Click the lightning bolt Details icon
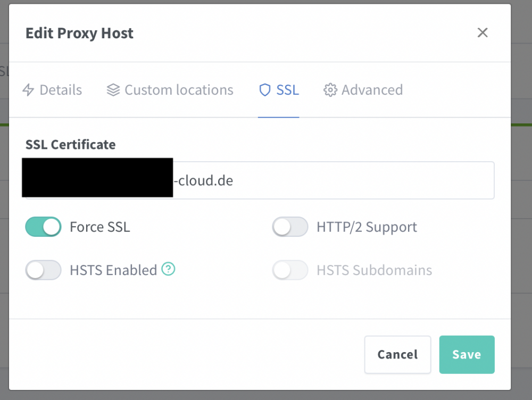Screen dimensions: 532x400 coord(28,90)
